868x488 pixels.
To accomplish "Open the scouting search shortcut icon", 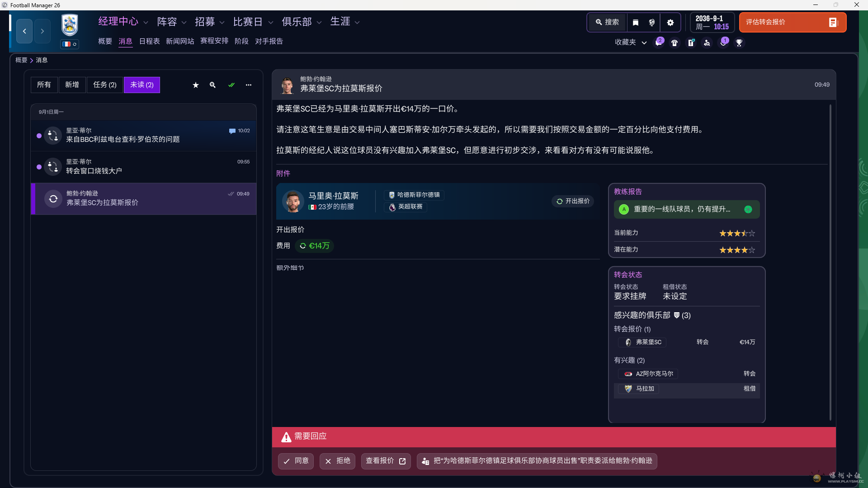I will click(x=707, y=43).
